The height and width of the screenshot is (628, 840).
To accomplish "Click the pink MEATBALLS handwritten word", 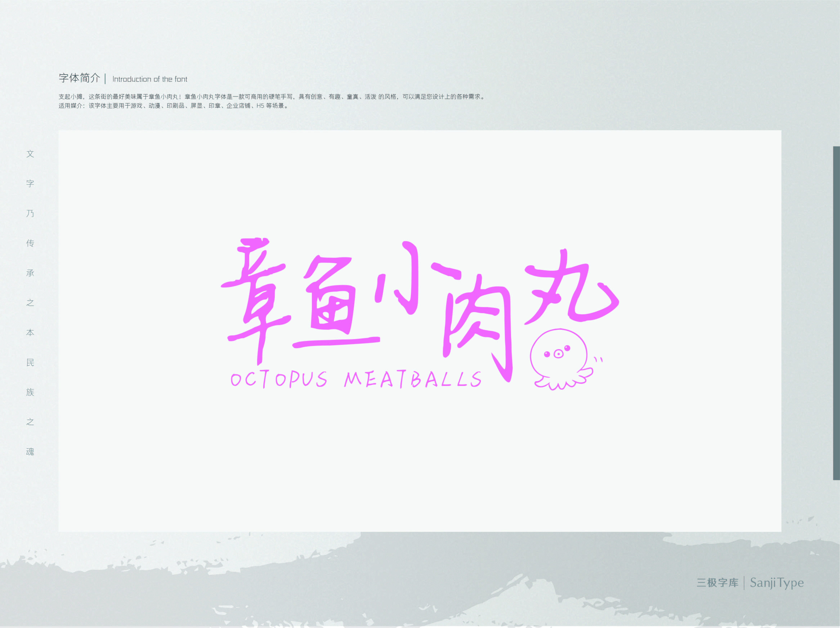I will [x=413, y=380].
